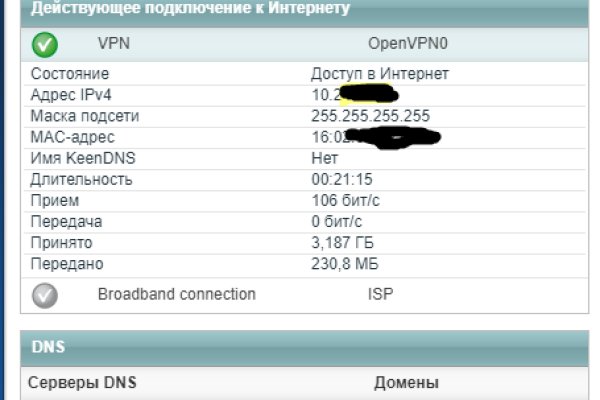Click the 'Имя KeenDNS' label

pyautogui.click(x=81, y=158)
